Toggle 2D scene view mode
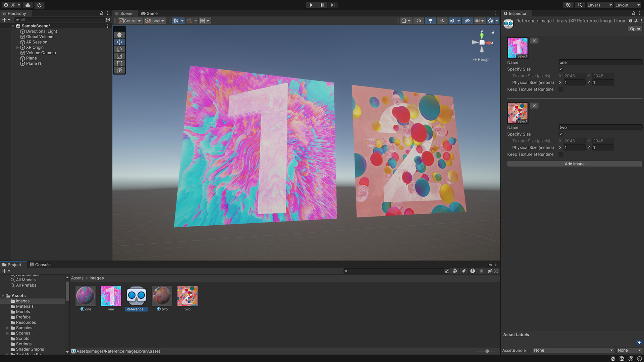 (x=419, y=21)
